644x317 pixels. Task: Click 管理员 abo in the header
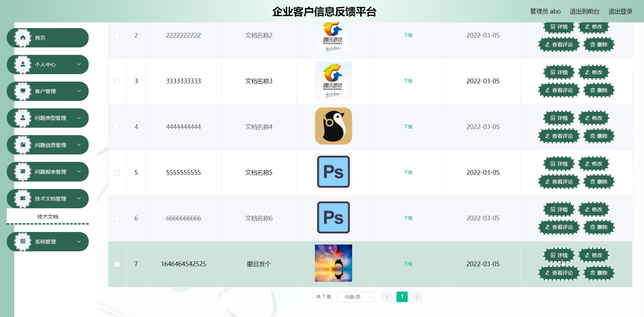[x=545, y=12]
